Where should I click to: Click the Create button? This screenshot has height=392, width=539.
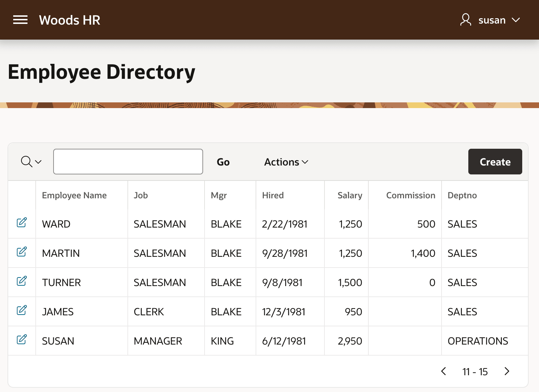click(495, 162)
